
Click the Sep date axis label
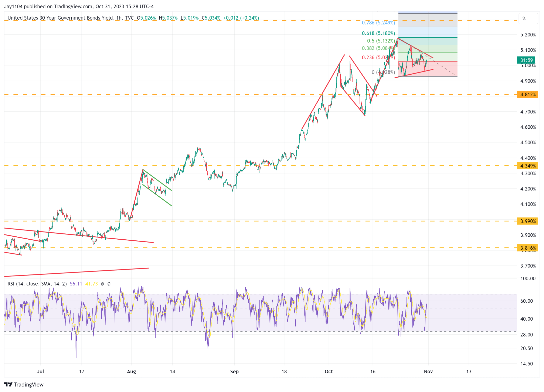pos(234,372)
